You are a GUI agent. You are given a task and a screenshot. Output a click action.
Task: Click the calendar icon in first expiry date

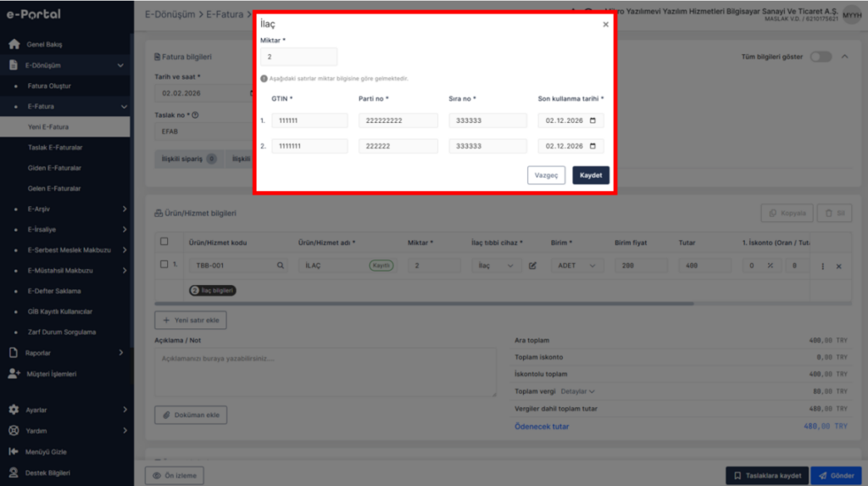593,120
